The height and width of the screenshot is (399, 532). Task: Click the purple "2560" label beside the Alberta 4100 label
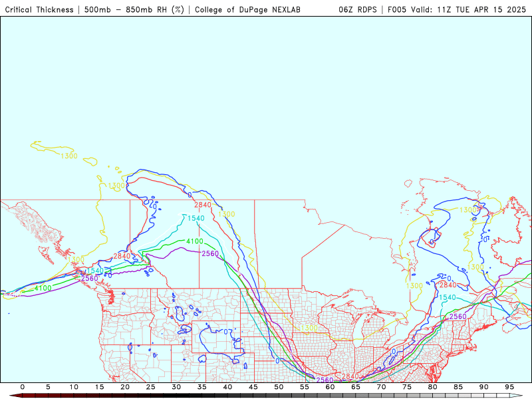[x=210, y=253]
